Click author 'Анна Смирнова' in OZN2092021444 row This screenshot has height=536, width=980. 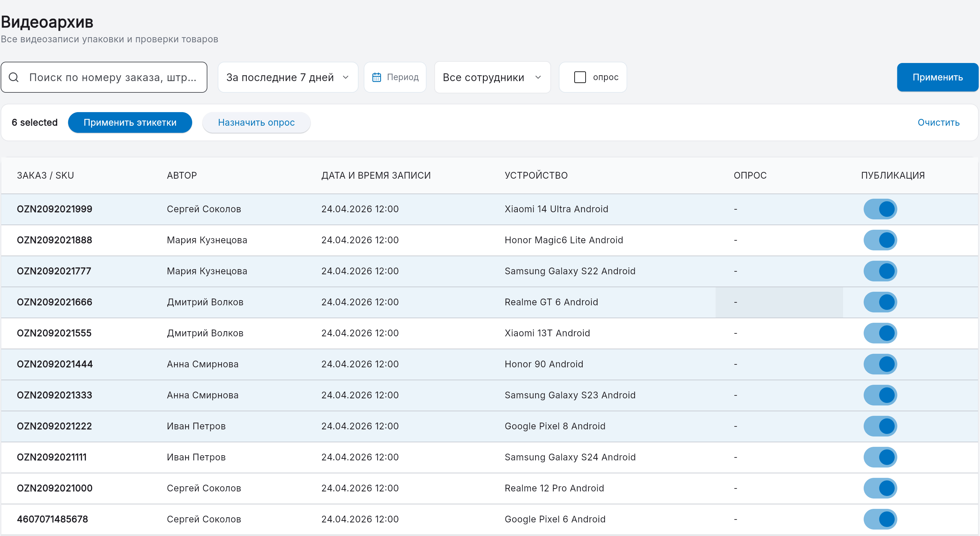coord(203,364)
